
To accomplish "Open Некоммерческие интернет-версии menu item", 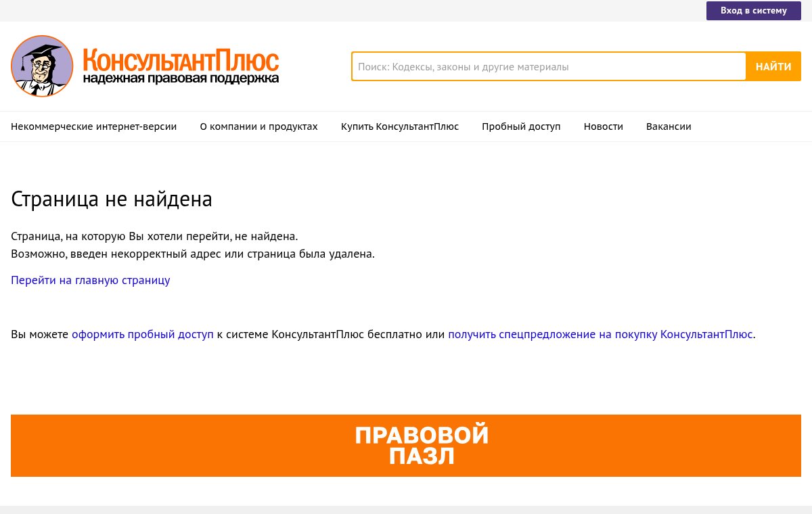I will (94, 126).
